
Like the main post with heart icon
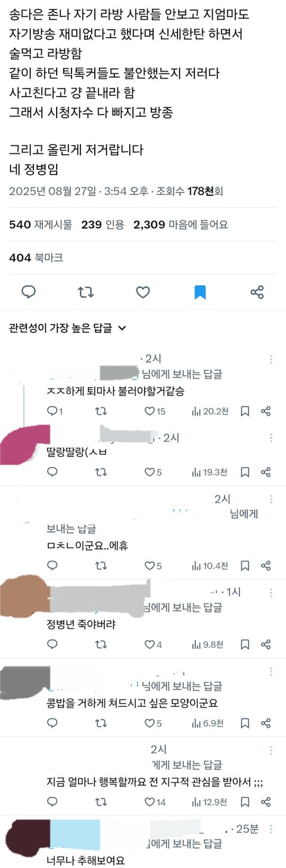[x=142, y=292]
